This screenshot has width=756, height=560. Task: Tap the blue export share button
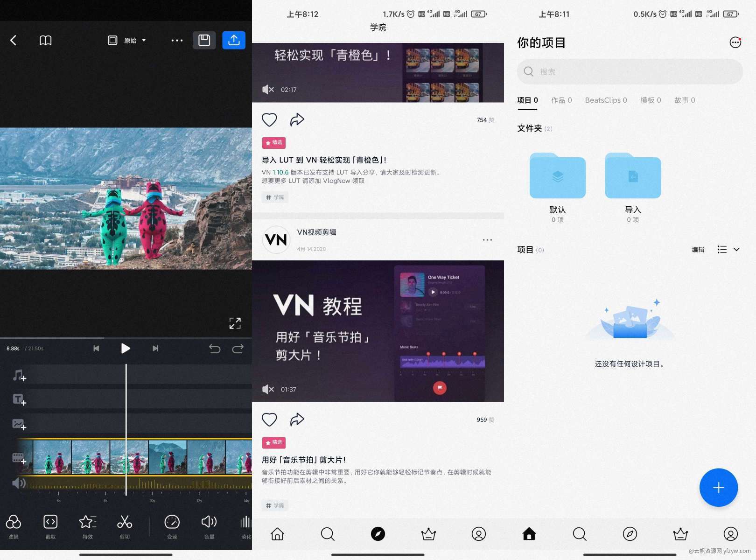point(234,40)
